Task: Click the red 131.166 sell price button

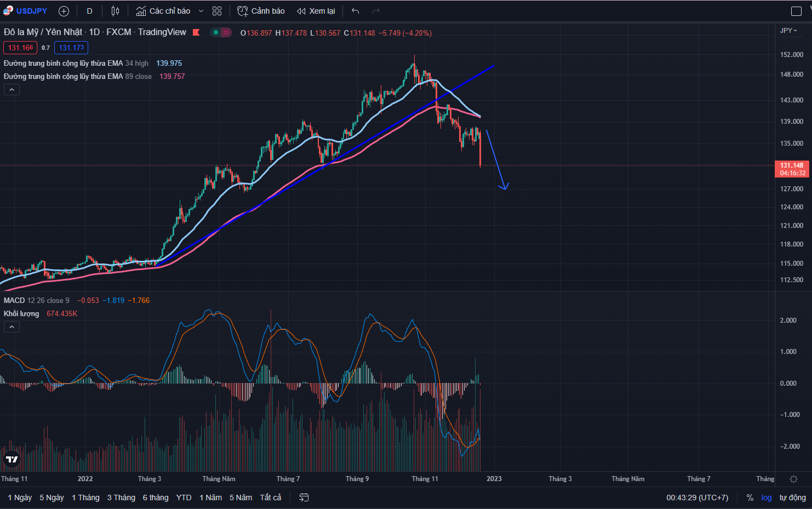Action: [x=20, y=48]
